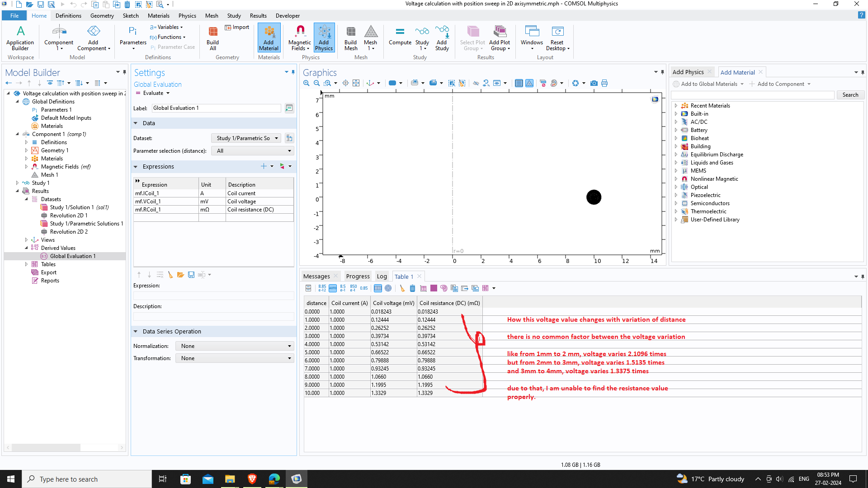The image size is (868, 488).
Task: Click the Table Surface plot purple square icon
Action: (x=434, y=288)
